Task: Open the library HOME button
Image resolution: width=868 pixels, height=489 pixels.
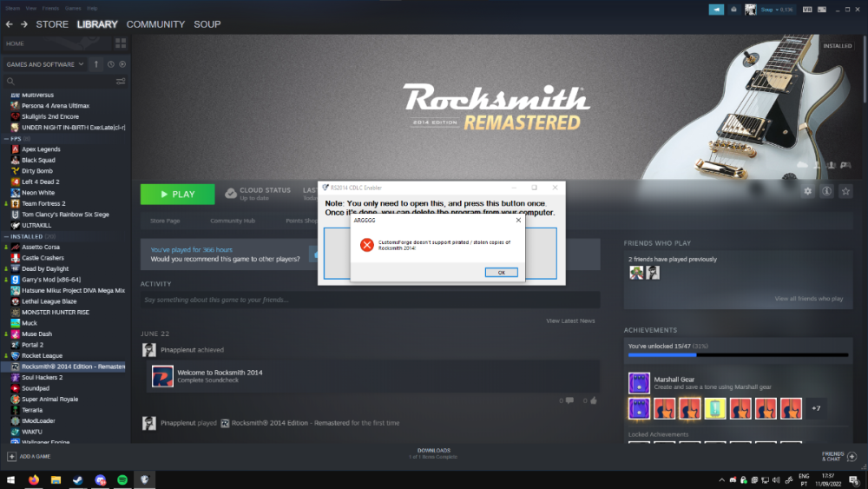Action: point(56,43)
